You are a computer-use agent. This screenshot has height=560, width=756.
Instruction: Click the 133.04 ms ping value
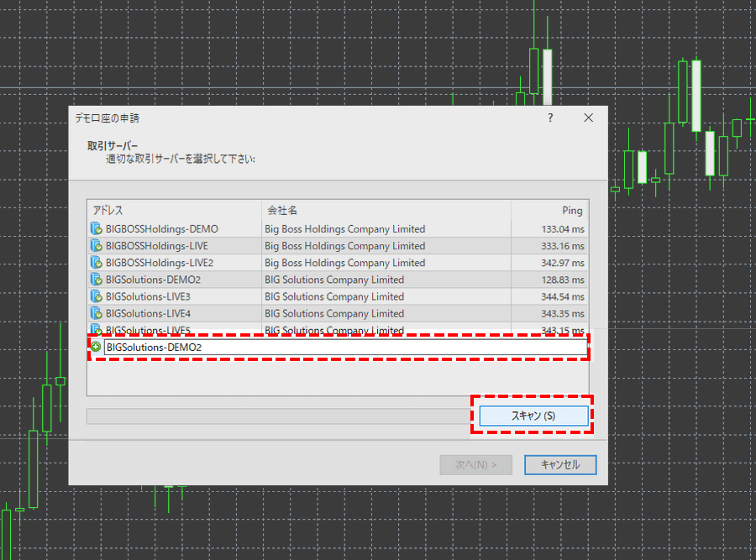click(x=563, y=229)
